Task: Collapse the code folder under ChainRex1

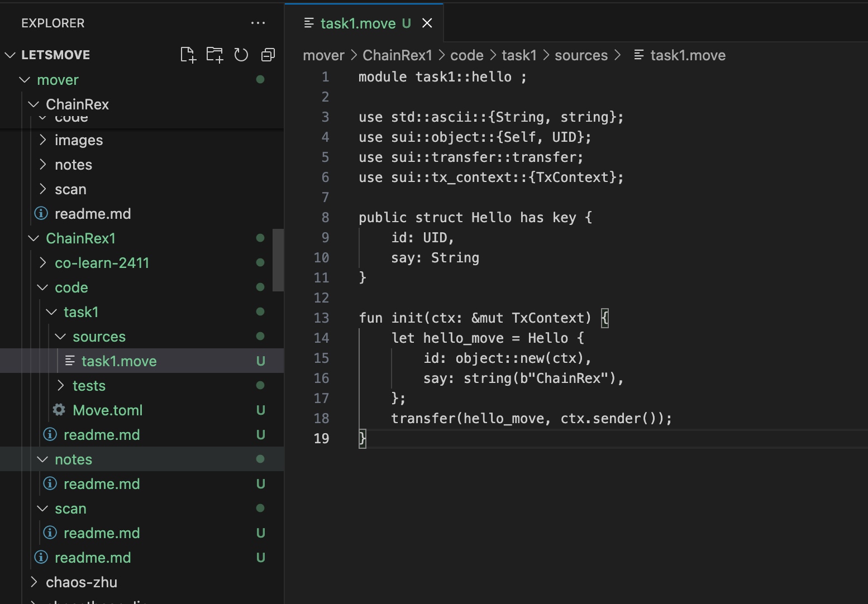Action: coord(42,287)
